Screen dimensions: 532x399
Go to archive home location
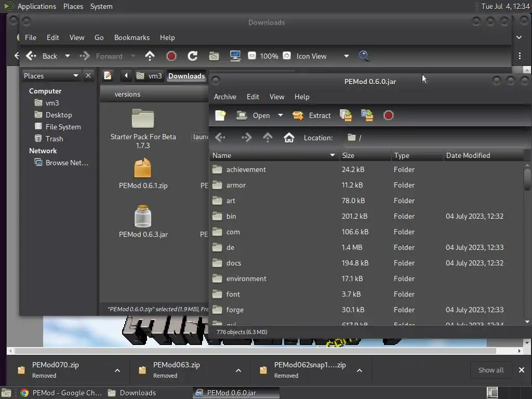point(289,137)
